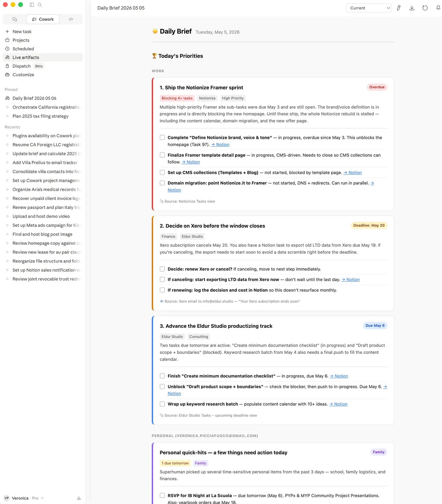Click the bell notification icon
This screenshot has height=504, width=442.
point(438,8)
